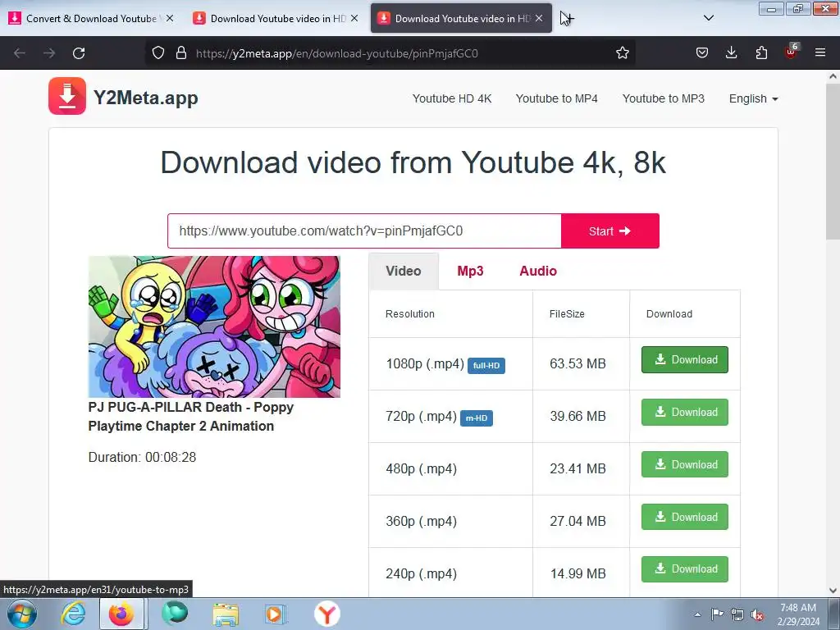Launch Windows Media Player from taskbar
Image resolution: width=840 pixels, height=630 pixels.
pos(276,614)
